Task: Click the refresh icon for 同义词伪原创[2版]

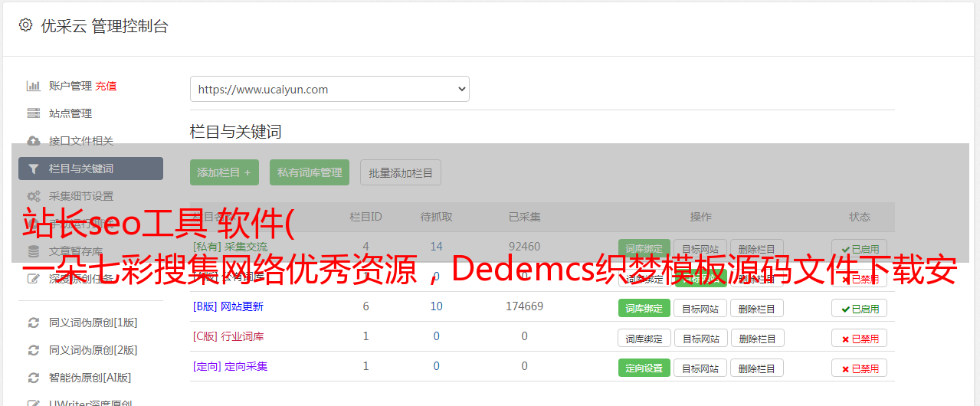Action: (33, 350)
